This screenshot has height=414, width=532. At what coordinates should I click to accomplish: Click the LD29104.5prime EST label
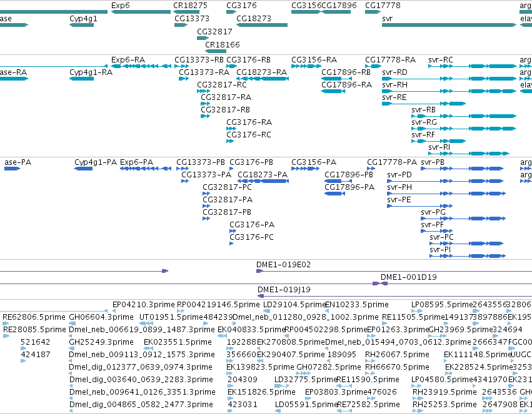(294, 305)
